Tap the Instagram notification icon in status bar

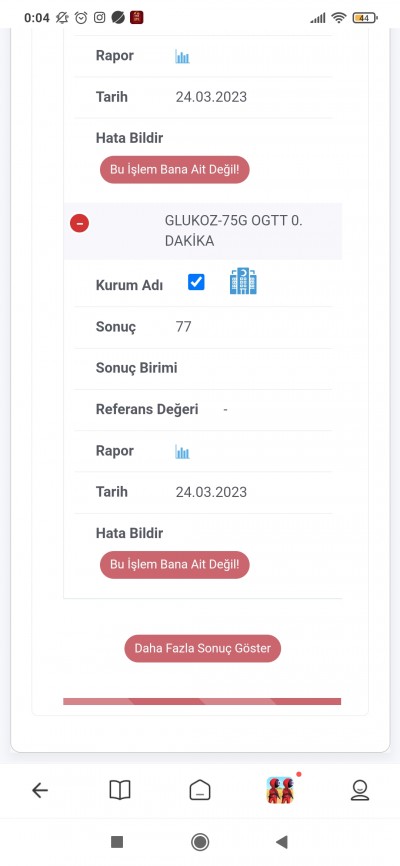pos(99,18)
